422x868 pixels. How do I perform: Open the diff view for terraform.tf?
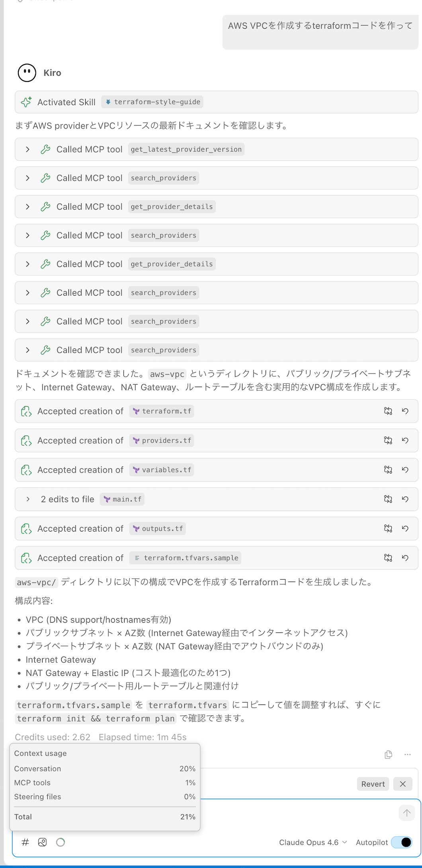click(x=388, y=411)
